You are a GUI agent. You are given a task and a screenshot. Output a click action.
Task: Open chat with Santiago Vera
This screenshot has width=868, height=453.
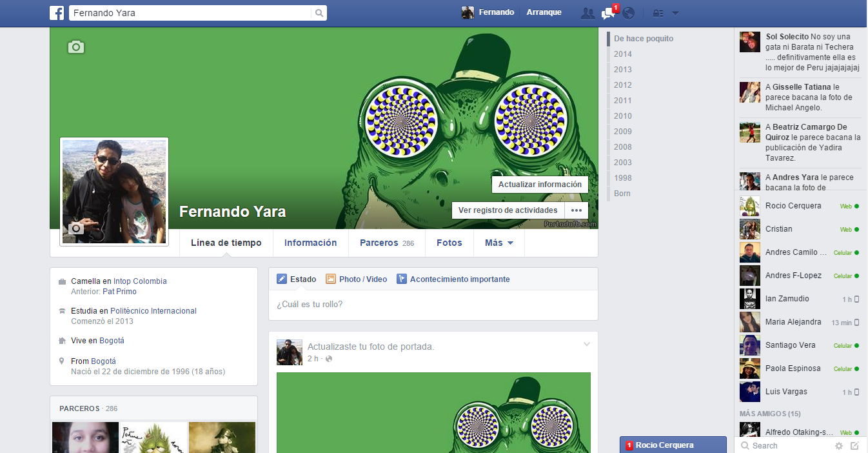[x=799, y=345]
